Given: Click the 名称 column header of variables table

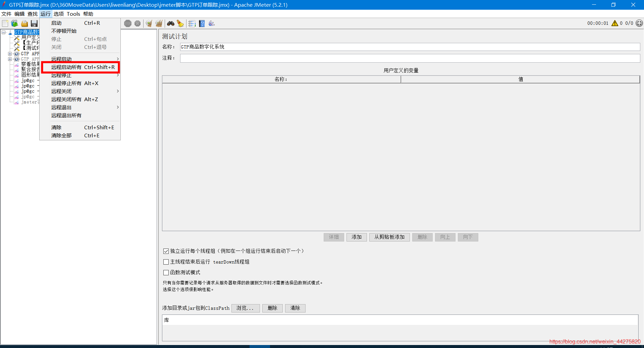Looking at the screenshot, I should point(281,79).
